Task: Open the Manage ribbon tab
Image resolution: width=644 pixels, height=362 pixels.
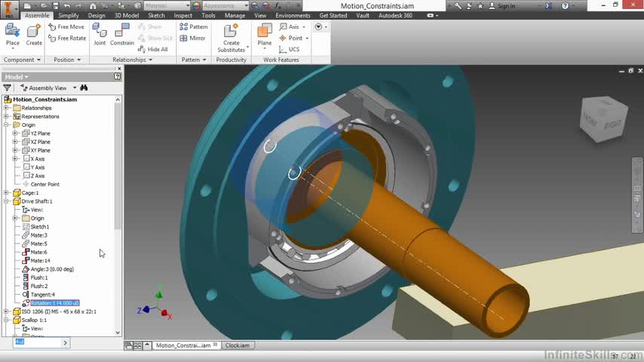Action: (x=235, y=15)
